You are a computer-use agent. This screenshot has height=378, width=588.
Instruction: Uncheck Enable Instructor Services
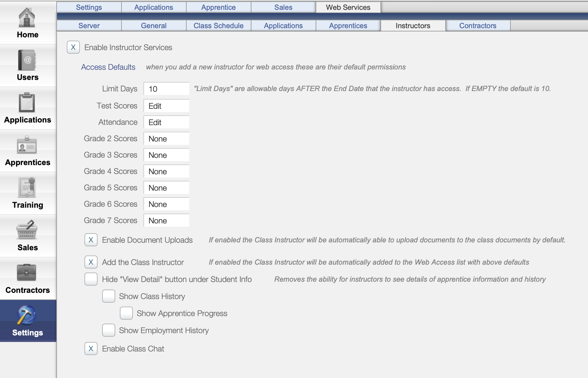tap(73, 47)
